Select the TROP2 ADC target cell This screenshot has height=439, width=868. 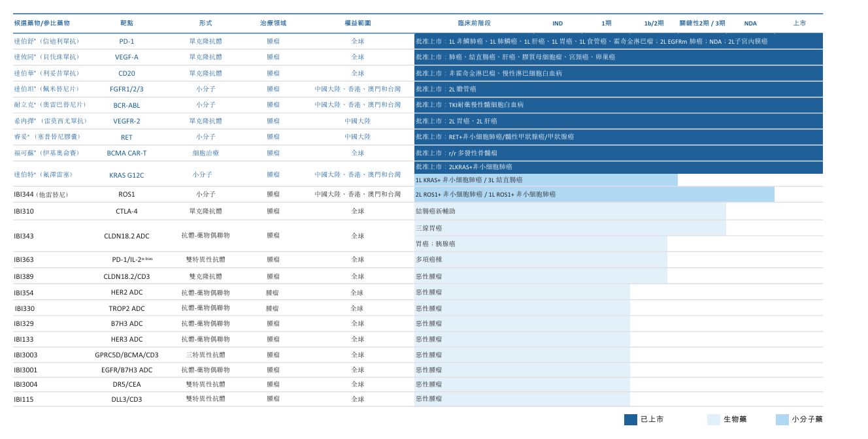click(127, 308)
